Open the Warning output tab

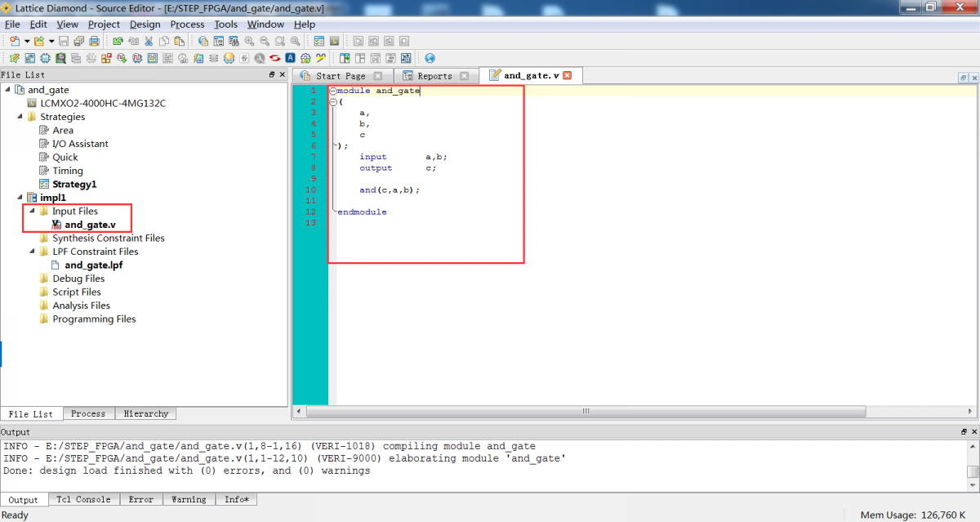(x=189, y=499)
